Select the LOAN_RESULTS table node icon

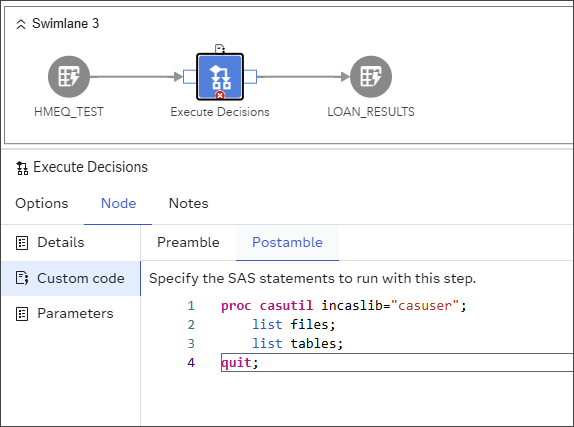371,77
